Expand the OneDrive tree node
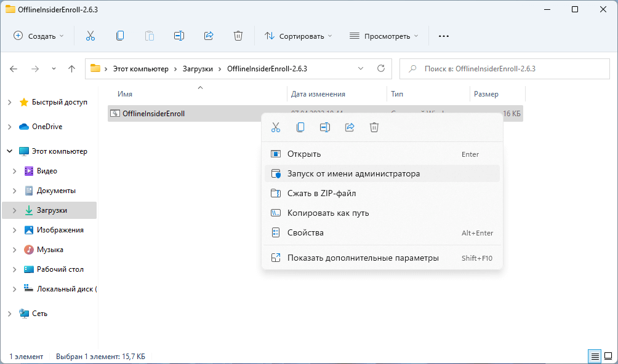Screen dimensions: 618x364 tap(9, 127)
